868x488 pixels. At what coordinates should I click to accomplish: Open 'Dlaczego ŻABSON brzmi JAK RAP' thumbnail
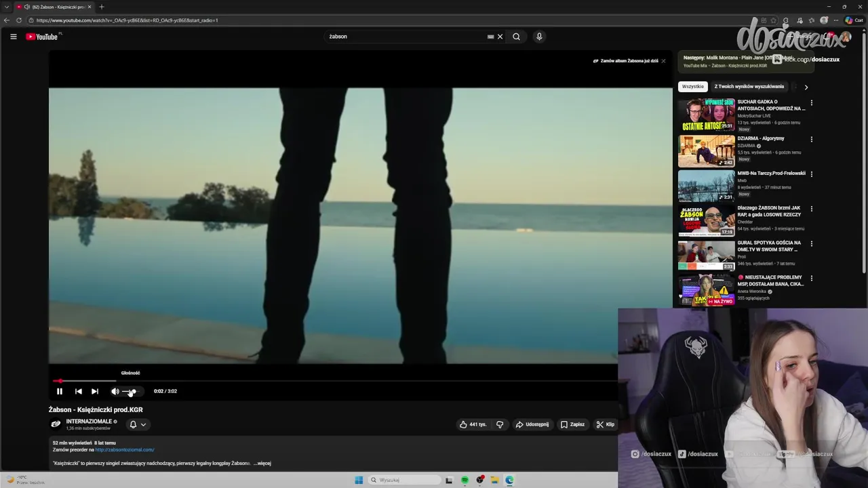[x=706, y=220]
